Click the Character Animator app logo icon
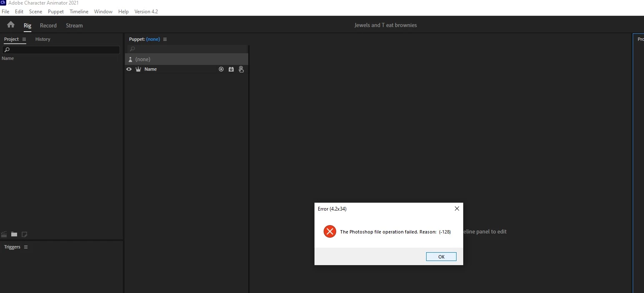This screenshot has height=293, width=644. coord(3,2)
